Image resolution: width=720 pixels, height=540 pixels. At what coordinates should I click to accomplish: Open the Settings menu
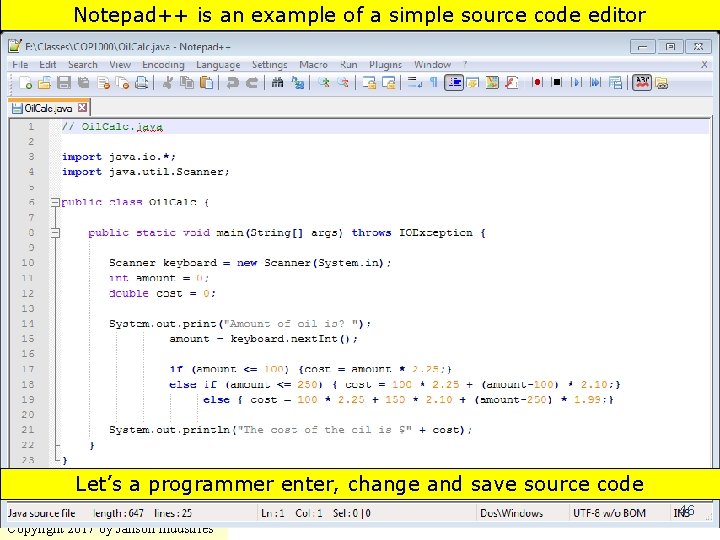(270, 65)
